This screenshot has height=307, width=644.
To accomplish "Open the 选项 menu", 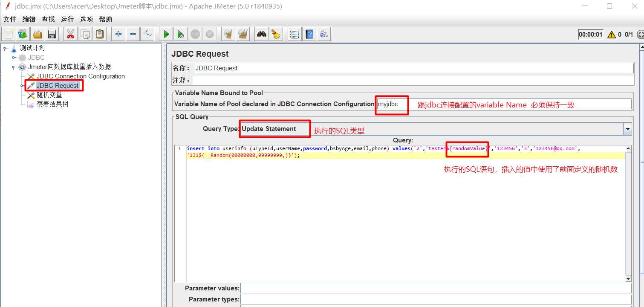I will [x=87, y=19].
